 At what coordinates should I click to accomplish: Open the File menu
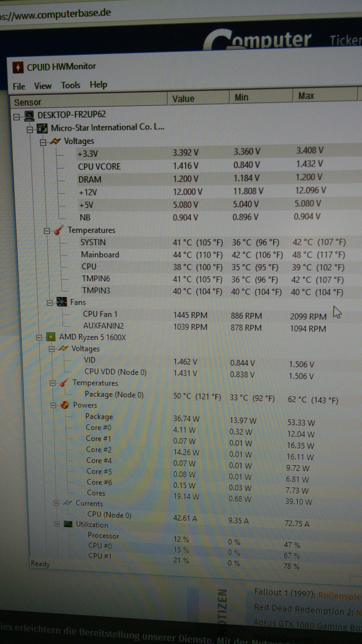19,86
